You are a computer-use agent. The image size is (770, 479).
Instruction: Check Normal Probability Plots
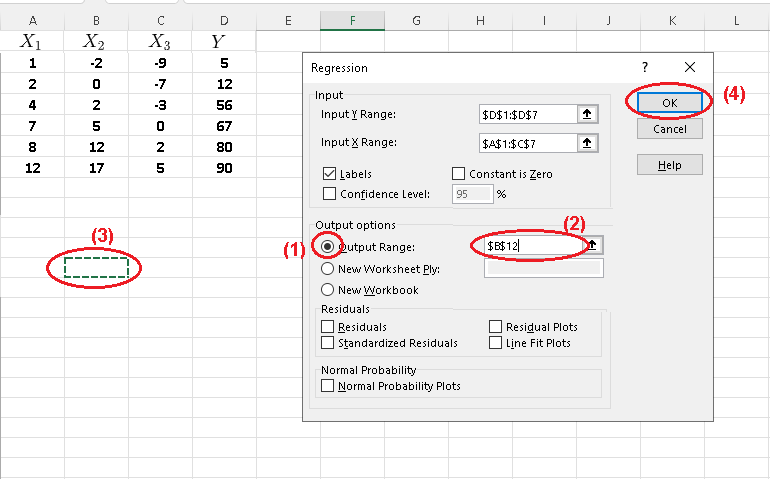click(328, 385)
